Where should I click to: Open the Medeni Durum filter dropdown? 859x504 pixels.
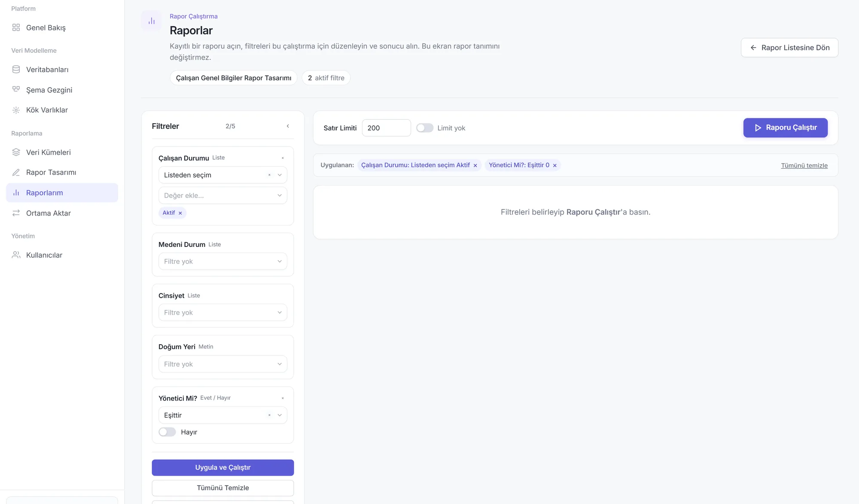coord(222,261)
